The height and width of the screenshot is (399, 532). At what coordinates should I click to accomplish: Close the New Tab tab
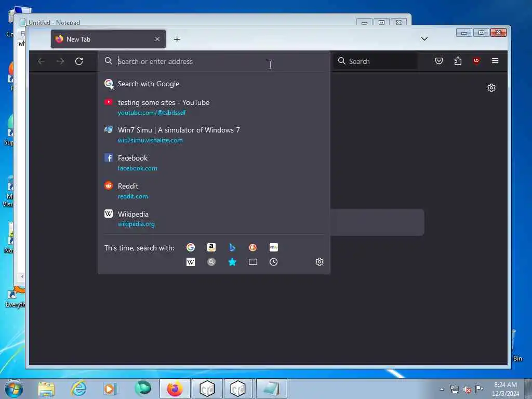point(157,39)
